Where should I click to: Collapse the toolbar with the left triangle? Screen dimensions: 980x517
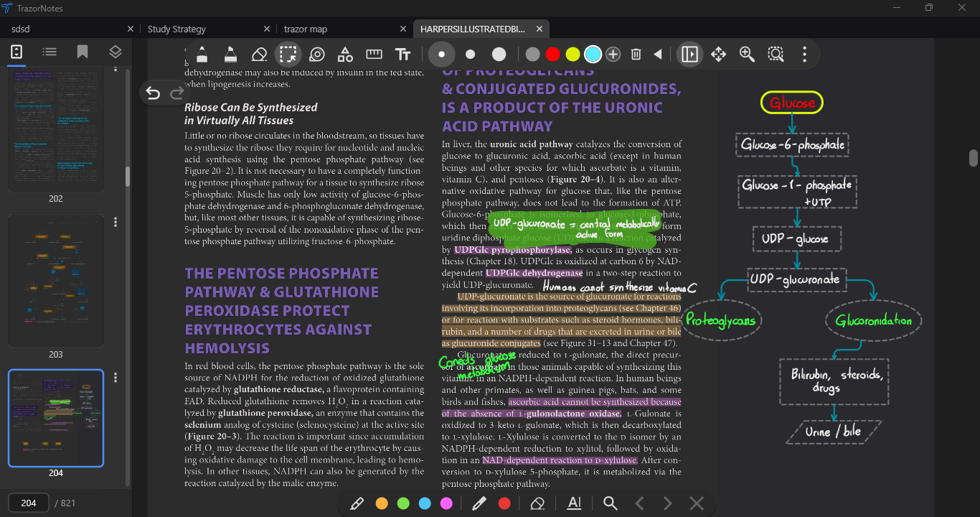point(658,54)
